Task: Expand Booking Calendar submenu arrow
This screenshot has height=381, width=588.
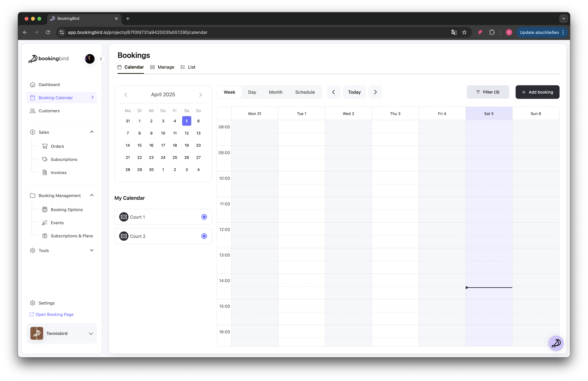Action: pos(92,97)
